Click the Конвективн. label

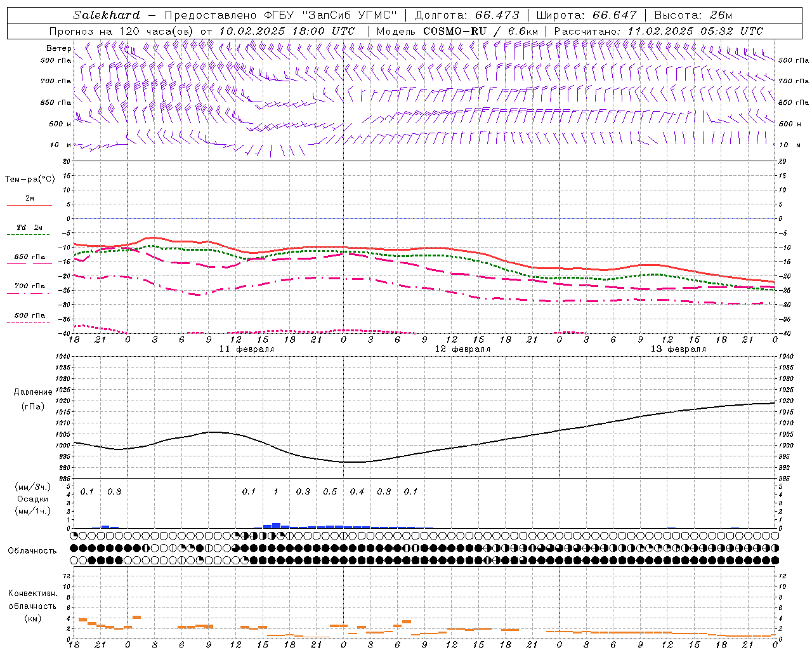pyautogui.click(x=32, y=594)
